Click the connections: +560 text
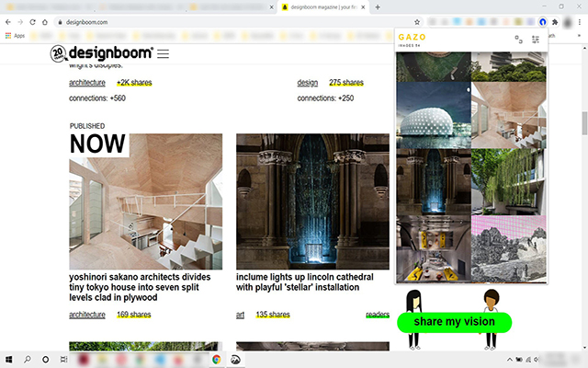Image resolution: width=588 pixels, height=368 pixels. pyautogui.click(x=97, y=98)
